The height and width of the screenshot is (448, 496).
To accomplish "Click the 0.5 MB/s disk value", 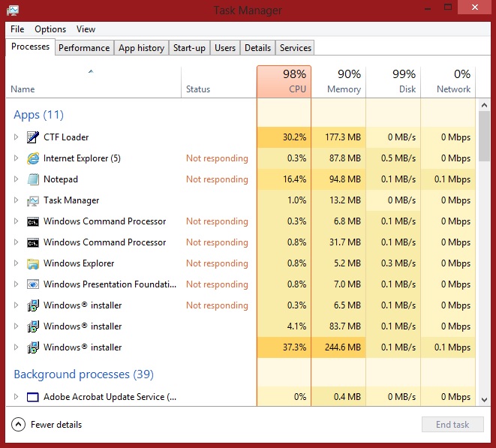I will 398,158.
